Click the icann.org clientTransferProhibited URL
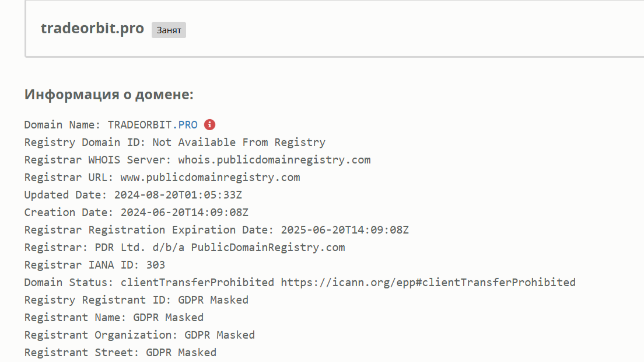This screenshot has height=362, width=644. pos(428,283)
